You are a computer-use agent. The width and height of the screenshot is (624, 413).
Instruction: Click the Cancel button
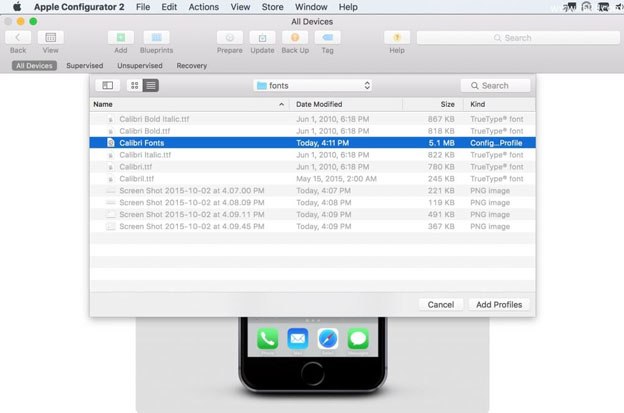point(441,304)
